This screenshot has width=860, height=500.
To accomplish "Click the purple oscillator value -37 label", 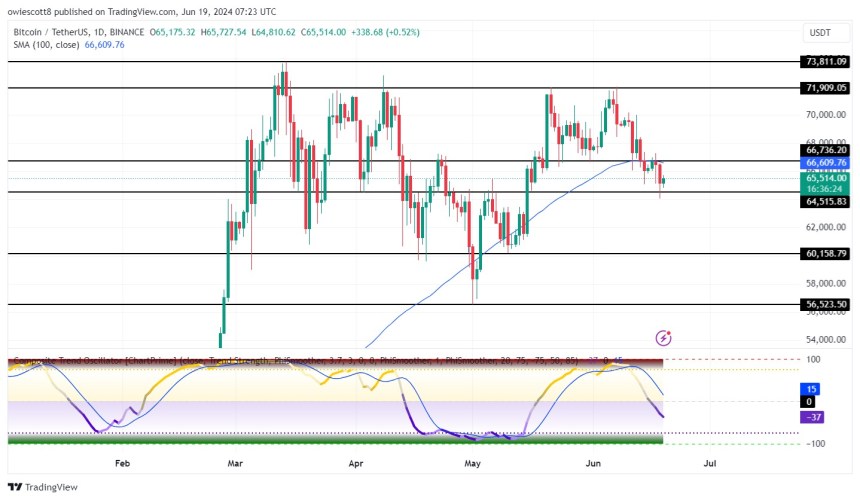I will [813, 417].
